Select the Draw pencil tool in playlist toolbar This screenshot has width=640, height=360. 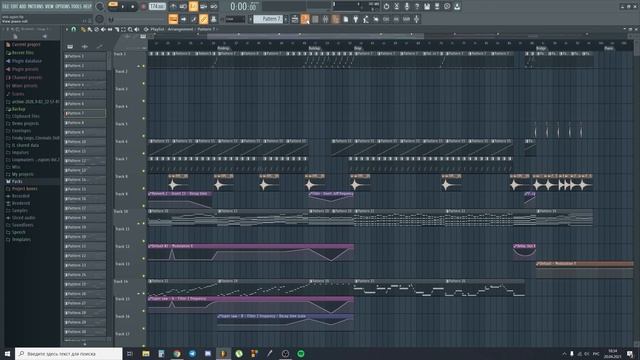tap(83, 29)
